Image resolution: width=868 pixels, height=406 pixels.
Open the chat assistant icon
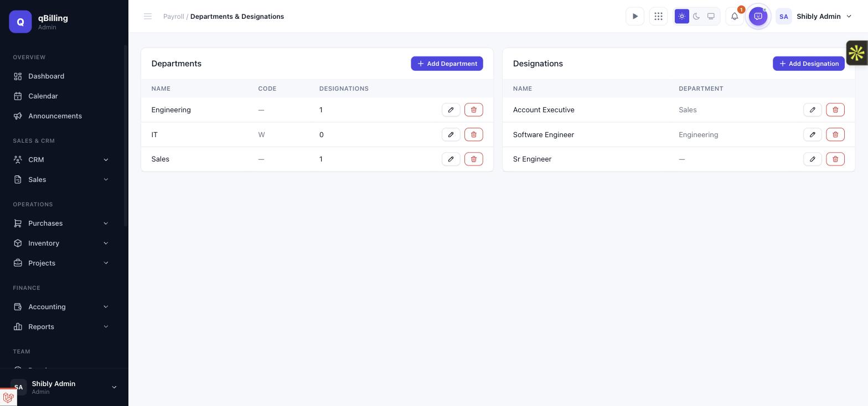pyautogui.click(x=758, y=17)
